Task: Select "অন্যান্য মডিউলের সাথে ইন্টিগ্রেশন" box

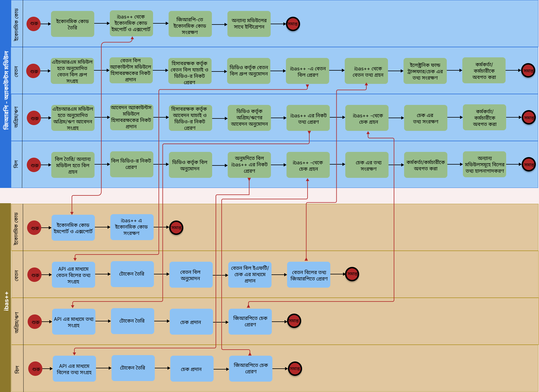Action: click(249, 24)
